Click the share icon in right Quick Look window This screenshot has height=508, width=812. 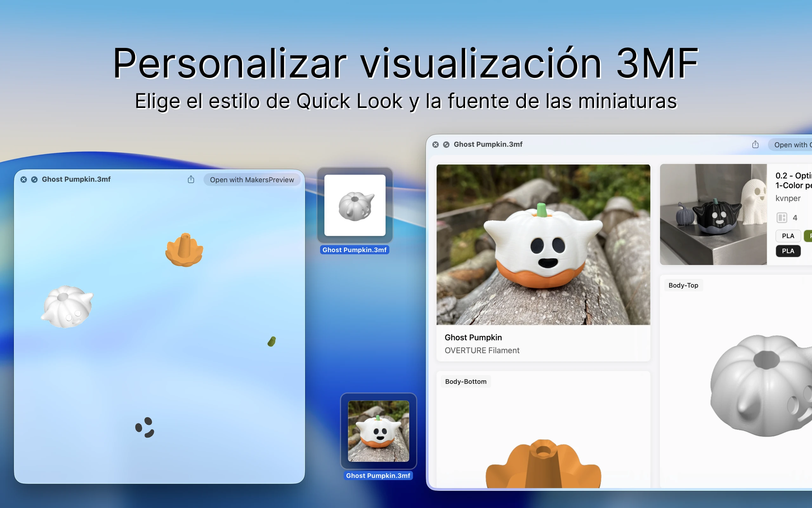tap(755, 144)
